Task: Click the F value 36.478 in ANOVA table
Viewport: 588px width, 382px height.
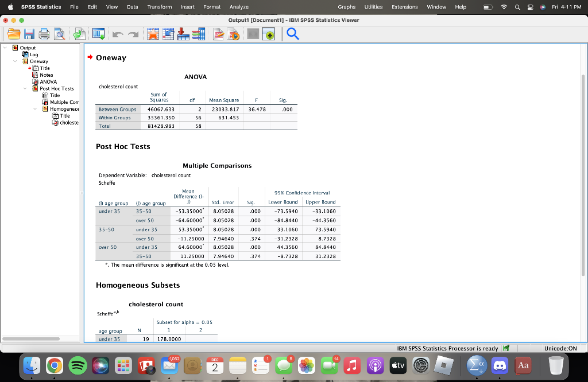Action: (257, 110)
